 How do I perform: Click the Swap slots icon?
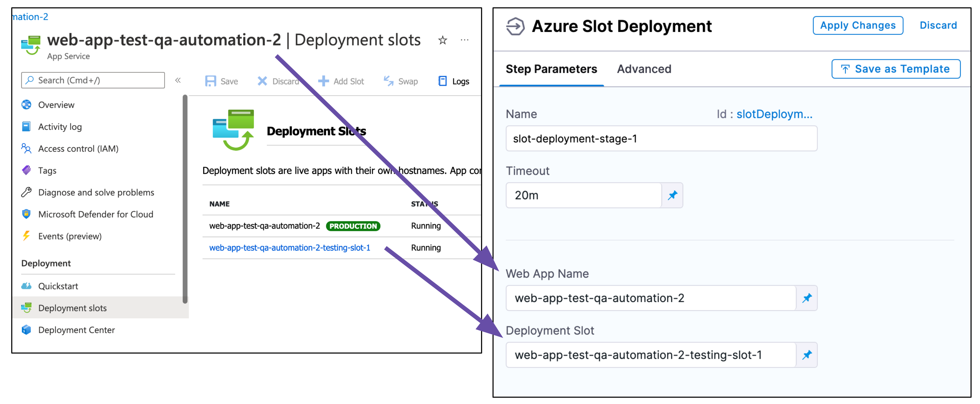[x=388, y=81]
